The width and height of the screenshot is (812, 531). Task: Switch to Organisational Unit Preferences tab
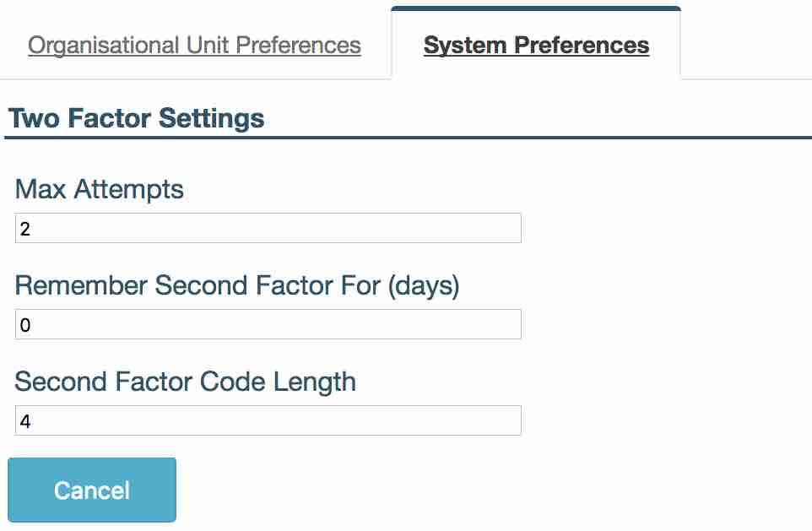(194, 45)
